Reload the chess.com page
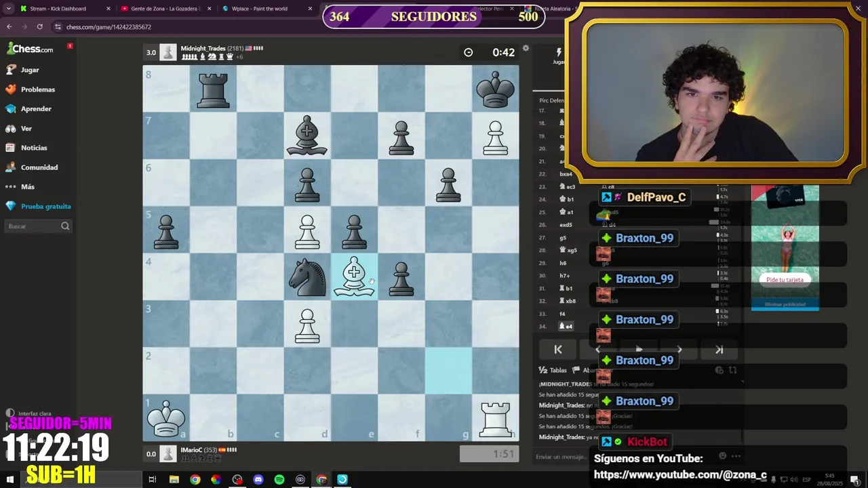The height and width of the screenshot is (488, 868). (x=39, y=26)
